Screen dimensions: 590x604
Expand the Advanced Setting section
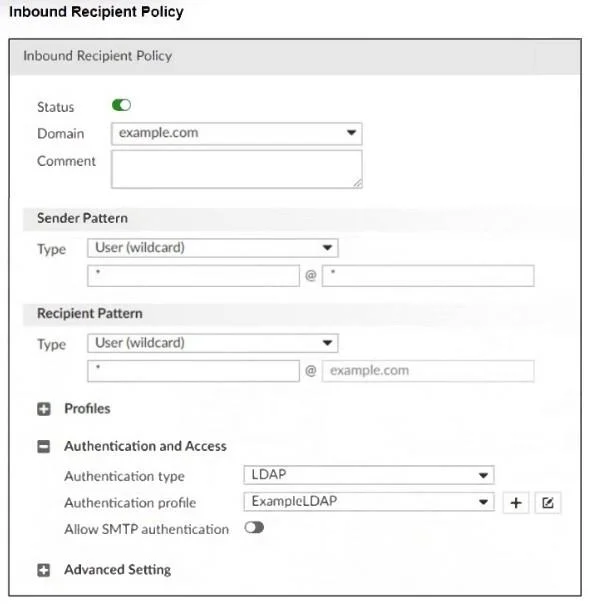[44, 570]
